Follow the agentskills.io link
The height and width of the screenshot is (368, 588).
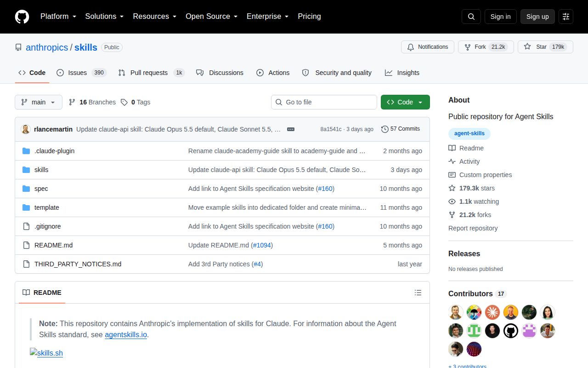pyautogui.click(x=126, y=335)
